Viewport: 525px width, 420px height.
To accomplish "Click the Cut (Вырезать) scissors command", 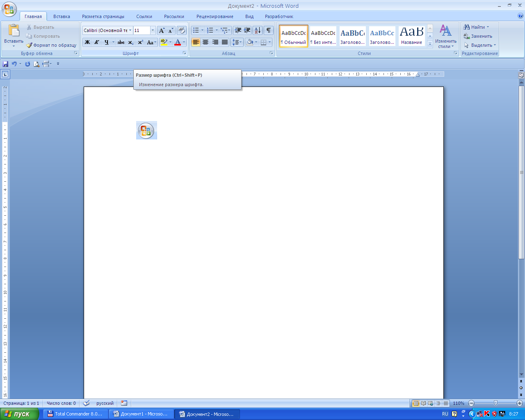I will coord(40,27).
